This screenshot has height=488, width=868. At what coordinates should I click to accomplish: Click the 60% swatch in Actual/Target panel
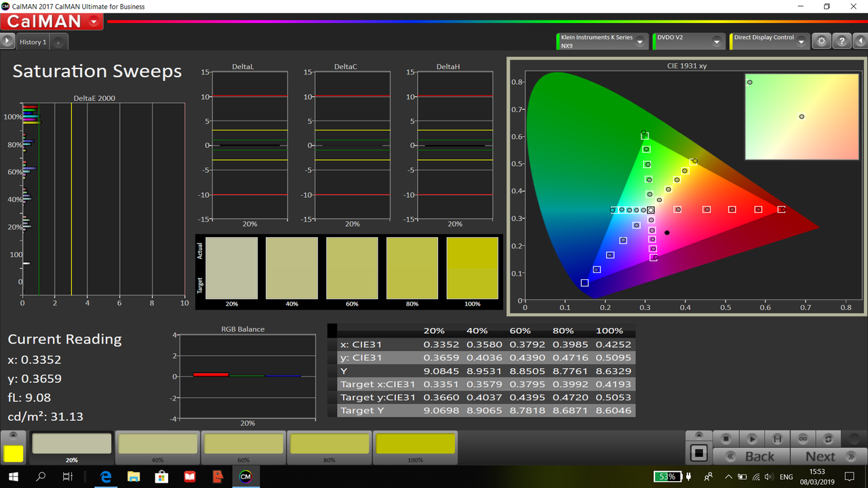tap(352, 268)
